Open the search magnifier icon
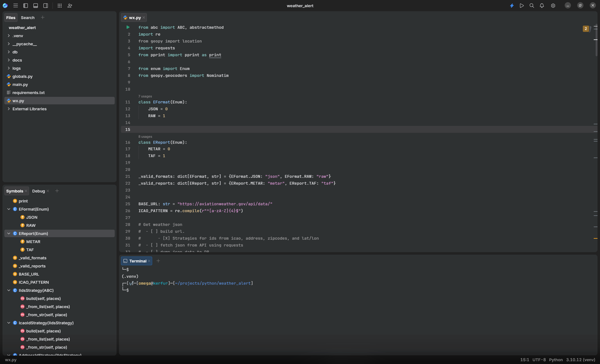 (532, 6)
